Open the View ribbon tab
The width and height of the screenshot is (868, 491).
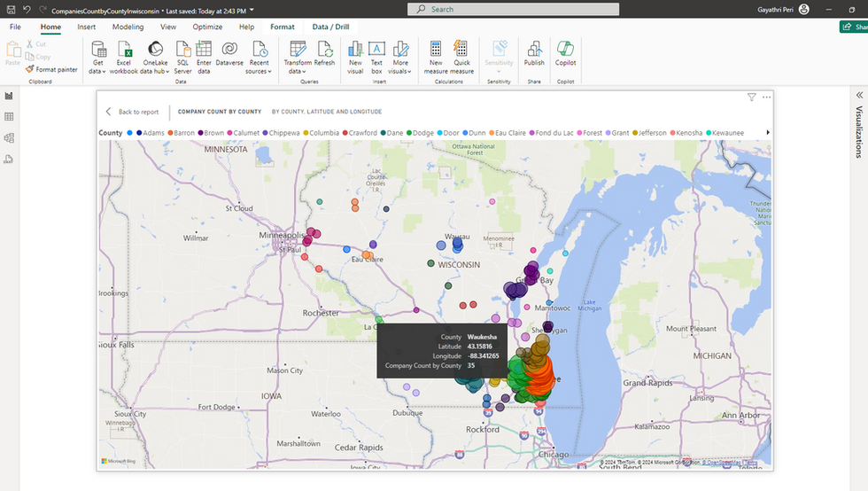(x=168, y=27)
